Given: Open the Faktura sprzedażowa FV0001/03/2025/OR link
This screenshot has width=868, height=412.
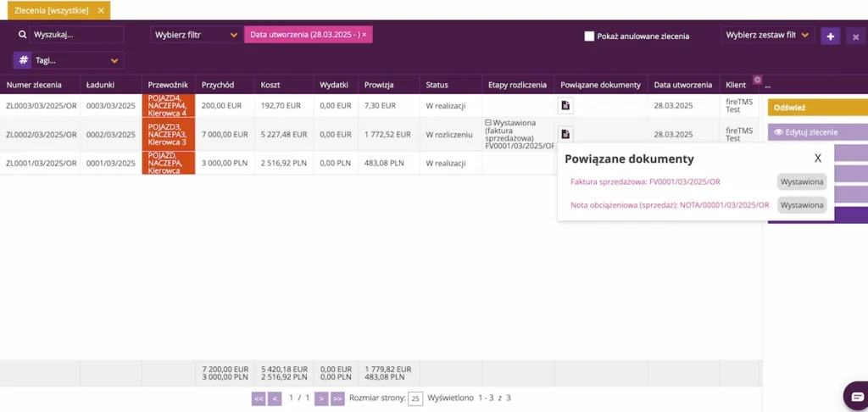Looking at the screenshot, I should (x=645, y=181).
